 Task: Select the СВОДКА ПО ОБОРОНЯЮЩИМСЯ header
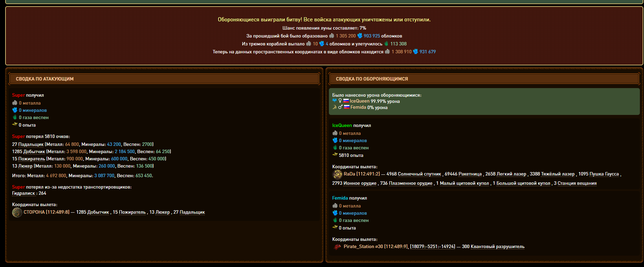[x=372, y=79]
